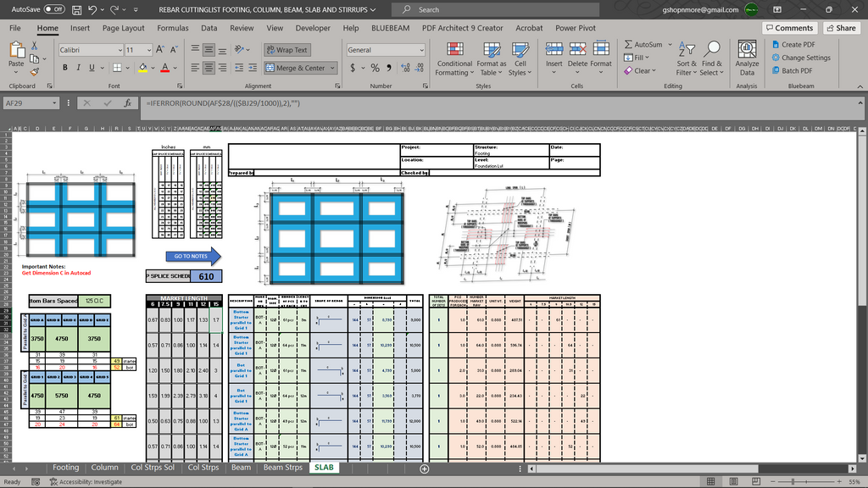Open the General number format dropdown
868x488 pixels.
(421, 50)
